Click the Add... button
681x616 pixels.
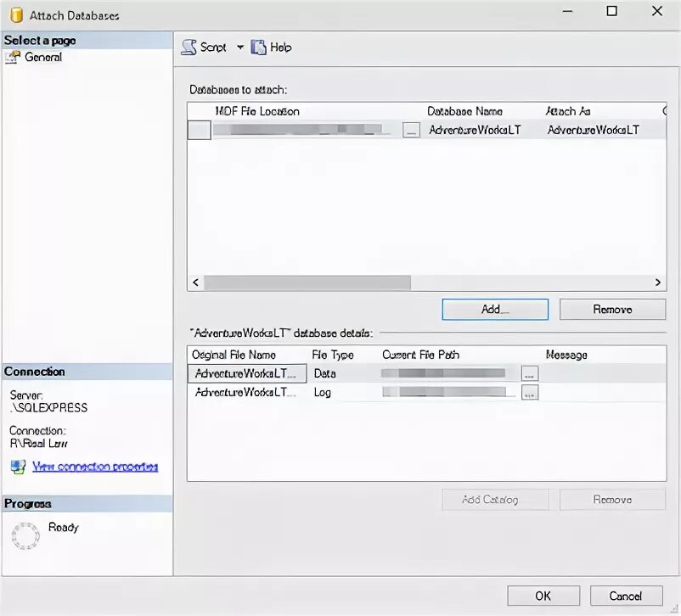[x=495, y=309]
